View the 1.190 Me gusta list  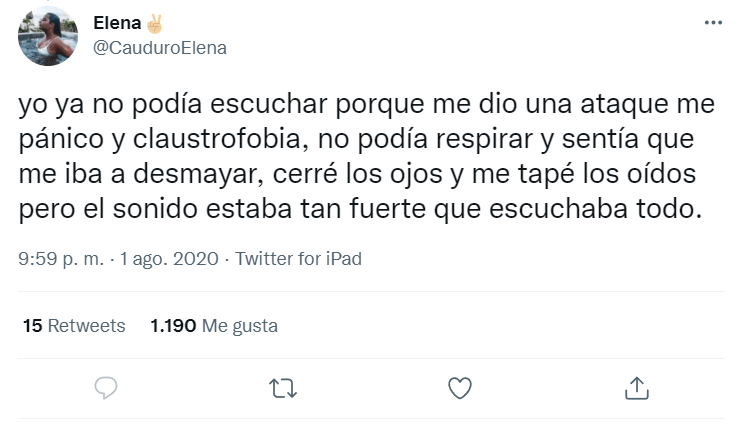[214, 326]
